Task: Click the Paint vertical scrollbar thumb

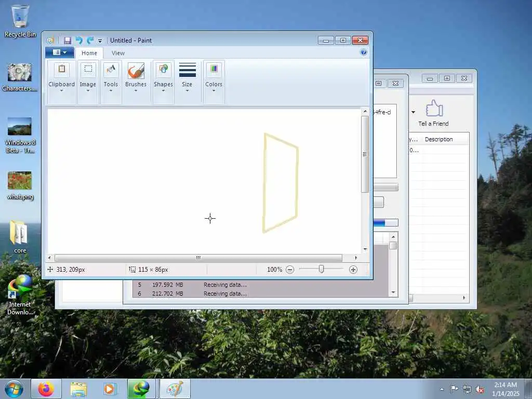Action: 365,154
